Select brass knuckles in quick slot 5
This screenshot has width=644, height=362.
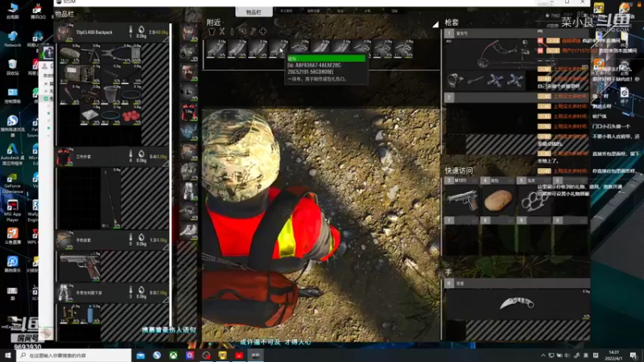point(534,200)
